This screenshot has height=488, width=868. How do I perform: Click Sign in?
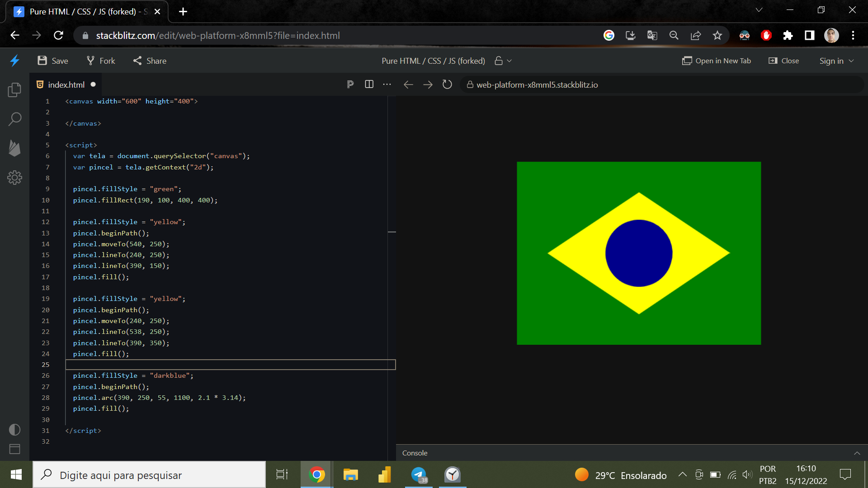coord(831,61)
